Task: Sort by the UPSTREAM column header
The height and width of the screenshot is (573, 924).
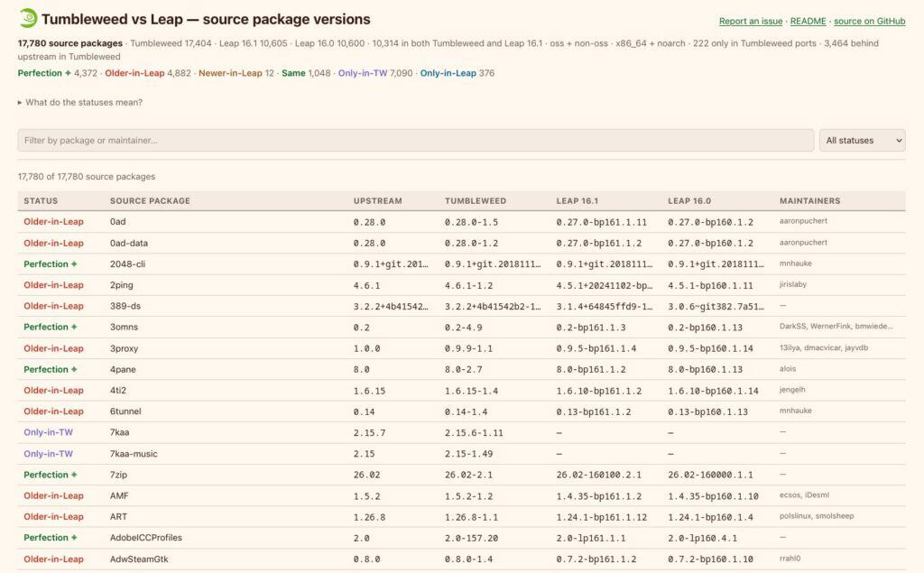Action: pos(378,201)
